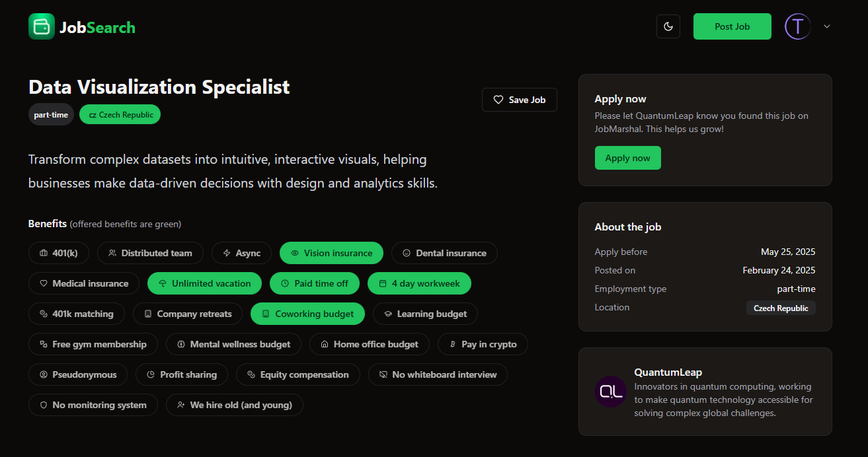868x457 pixels.
Task: Click the Czech Republic tag beside part-time
Action: click(120, 114)
